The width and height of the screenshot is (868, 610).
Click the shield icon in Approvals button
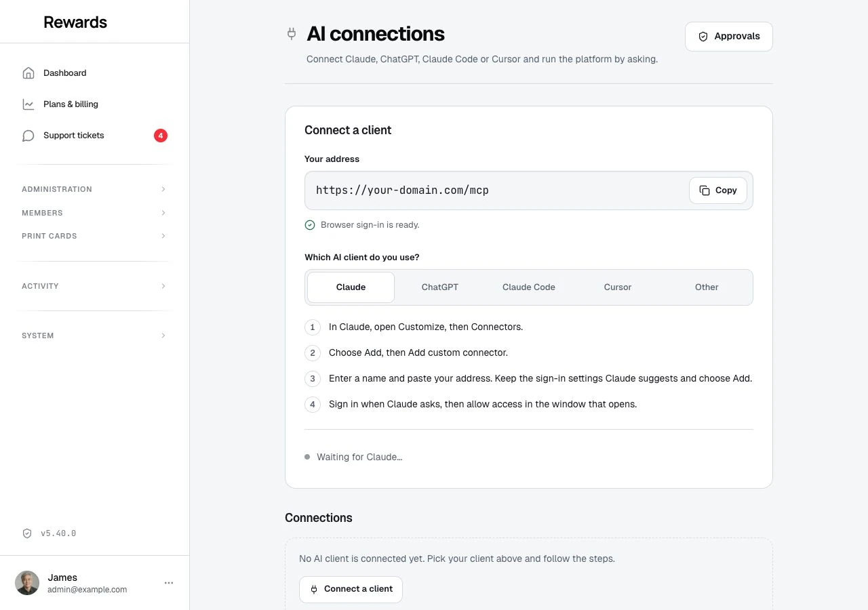click(703, 37)
